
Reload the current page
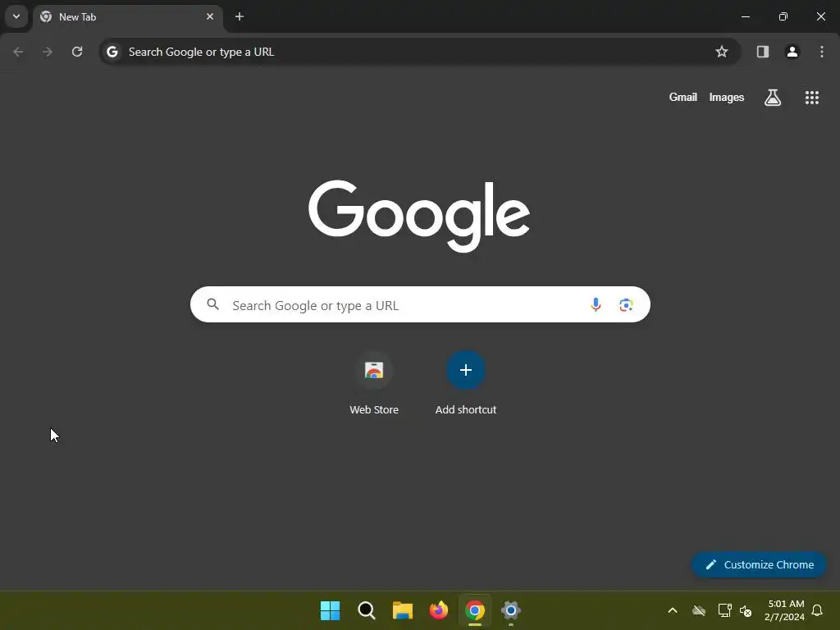tap(77, 52)
